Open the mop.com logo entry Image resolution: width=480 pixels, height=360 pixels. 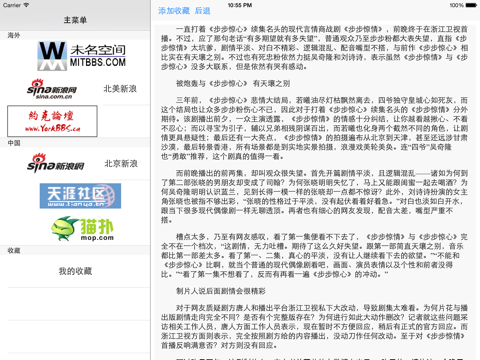(82, 229)
